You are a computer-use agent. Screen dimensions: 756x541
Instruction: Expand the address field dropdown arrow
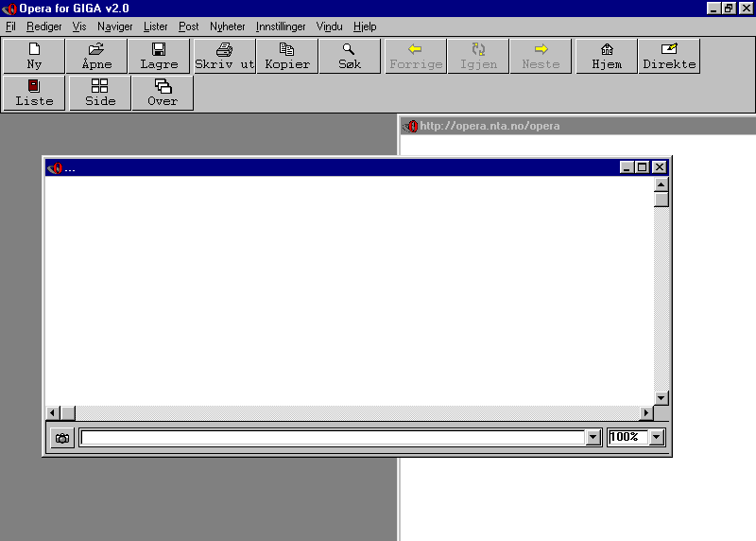tap(593, 438)
